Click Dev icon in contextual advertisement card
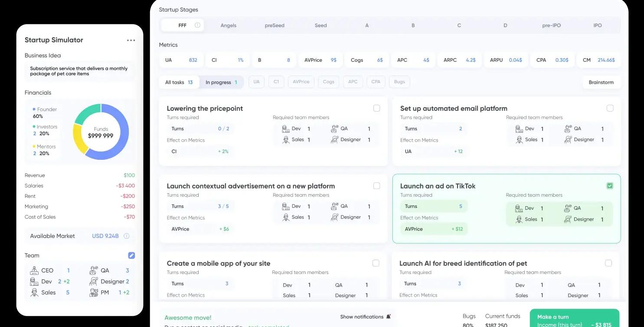This screenshot has height=327, width=644. (x=286, y=206)
